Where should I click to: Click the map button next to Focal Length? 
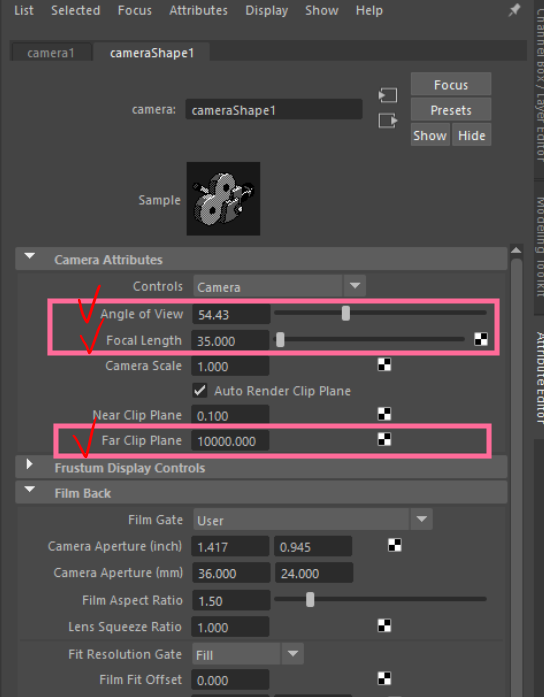coord(481,340)
